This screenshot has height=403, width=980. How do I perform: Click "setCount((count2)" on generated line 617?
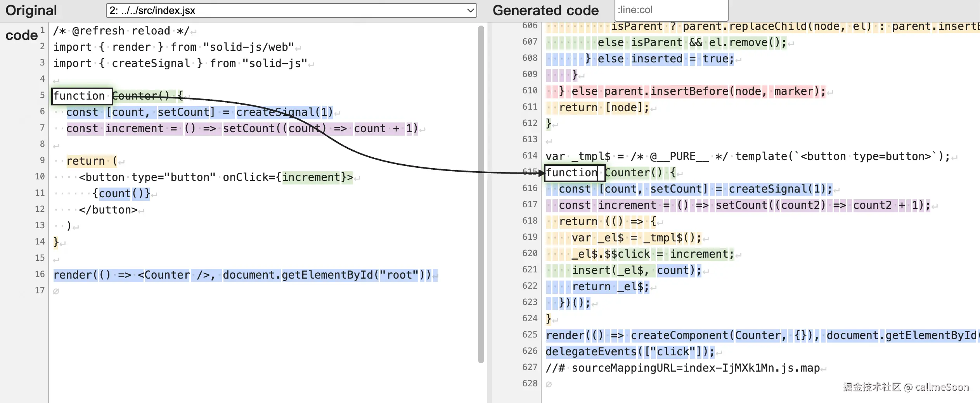(x=770, y=205)
